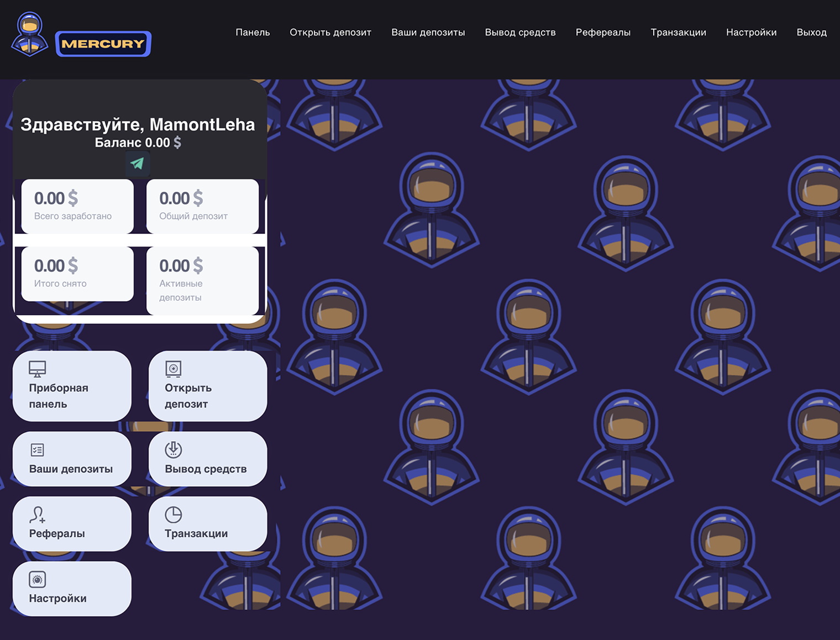Click the monitor icon for Приборная панель
840x640 pixels.
coord(38,369)
